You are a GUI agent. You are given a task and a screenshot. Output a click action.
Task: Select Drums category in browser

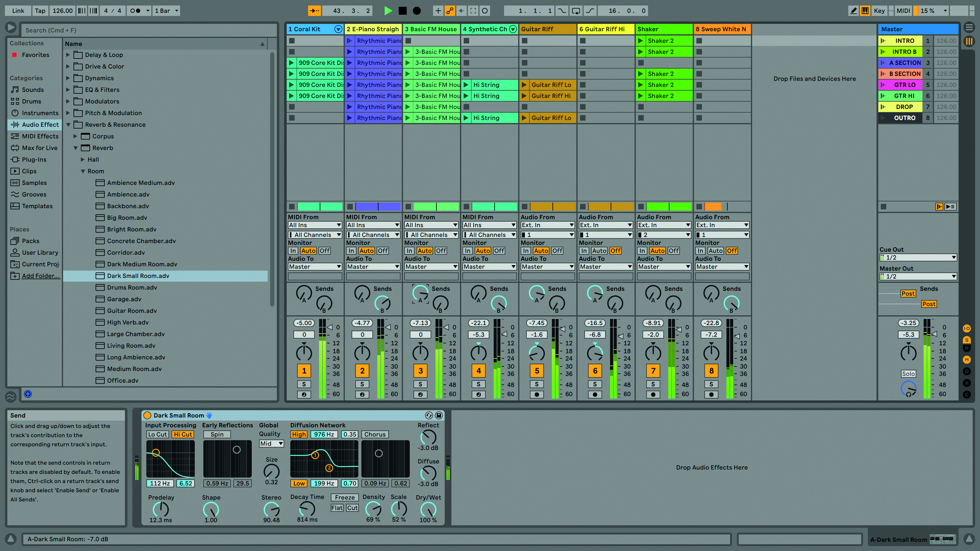(x=32, y=102)
